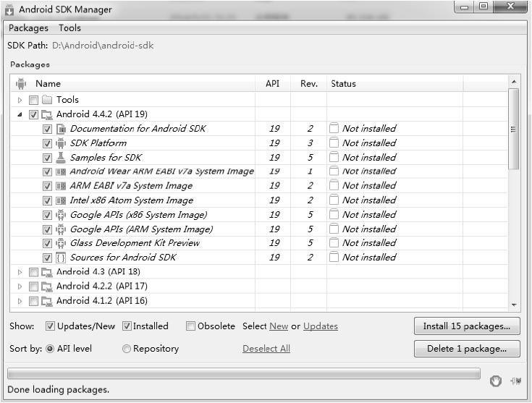Screen dimensions: 532x403
Task: Click the Android 4.4.2 platform folder icon
Action: coord(47,114)
